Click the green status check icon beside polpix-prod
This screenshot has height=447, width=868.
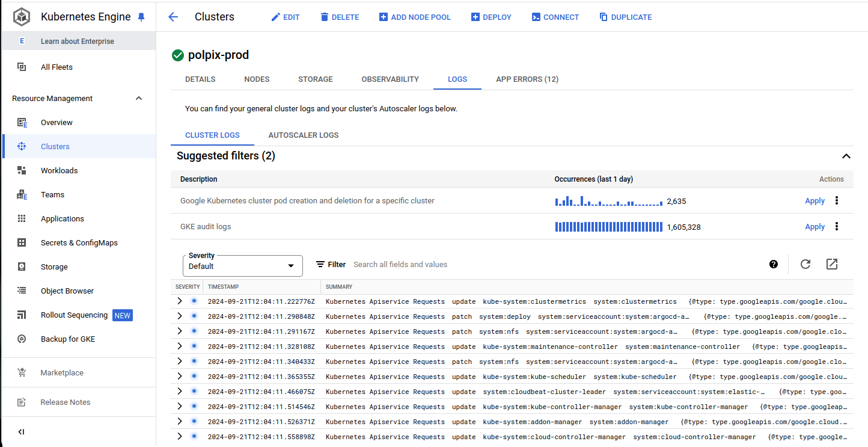[177, 55]
